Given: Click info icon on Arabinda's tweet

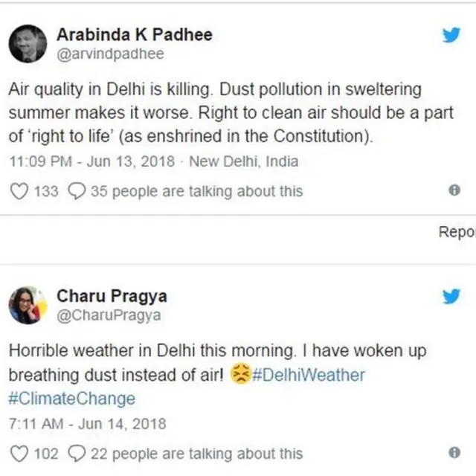Looking at the screenshot, I should 454,190.
